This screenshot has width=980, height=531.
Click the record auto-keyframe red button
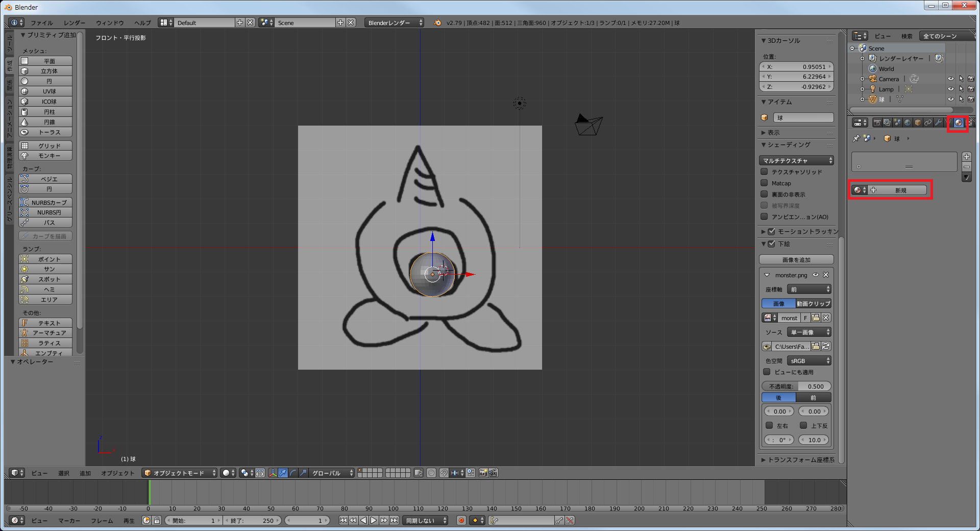click(x=461, y=520)
